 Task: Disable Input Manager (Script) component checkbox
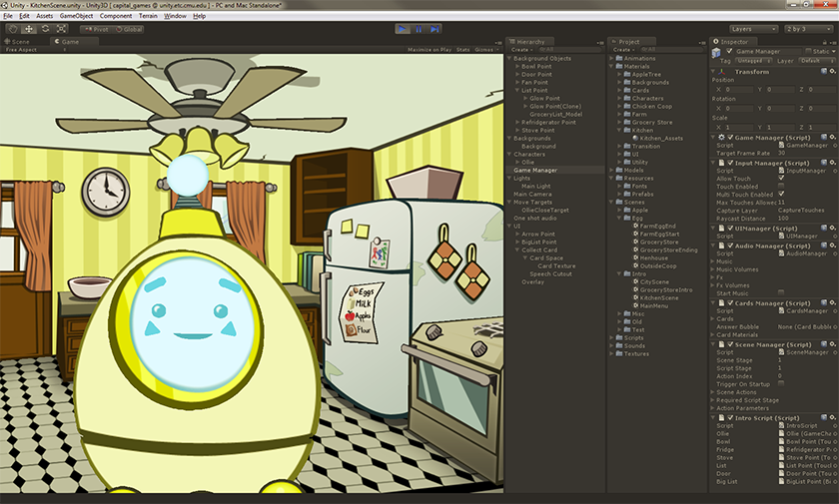(730, 163)
